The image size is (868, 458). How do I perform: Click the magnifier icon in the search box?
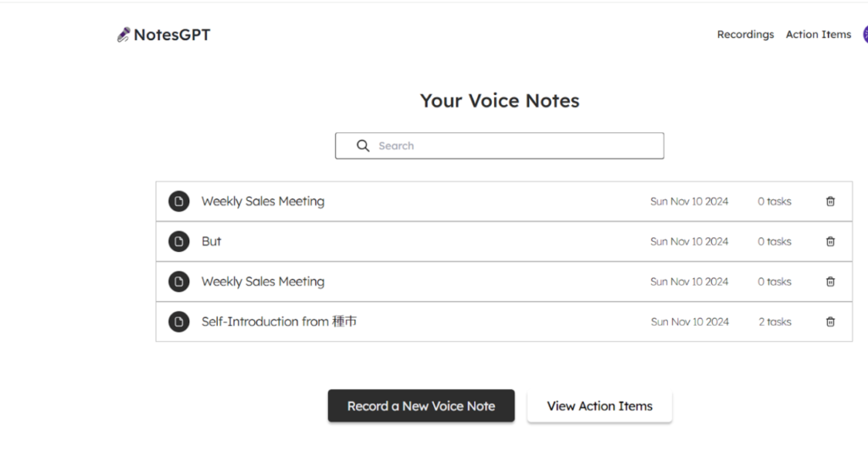363,146
